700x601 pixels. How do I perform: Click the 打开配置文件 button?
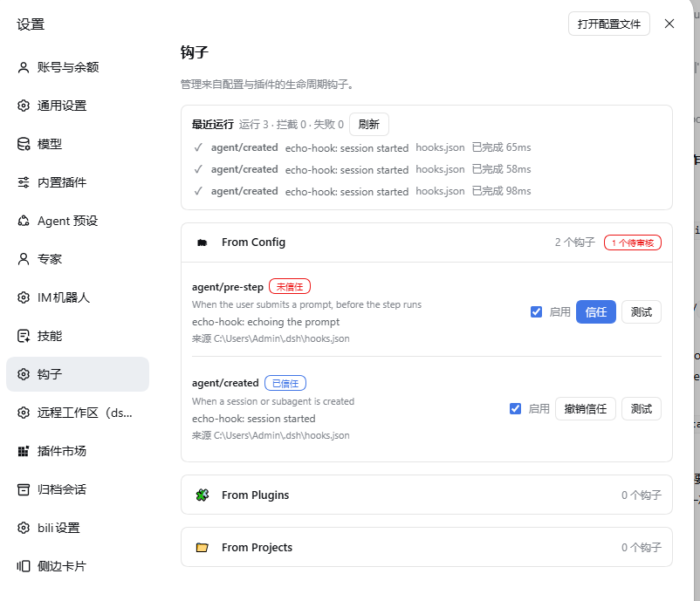(609, 24)
